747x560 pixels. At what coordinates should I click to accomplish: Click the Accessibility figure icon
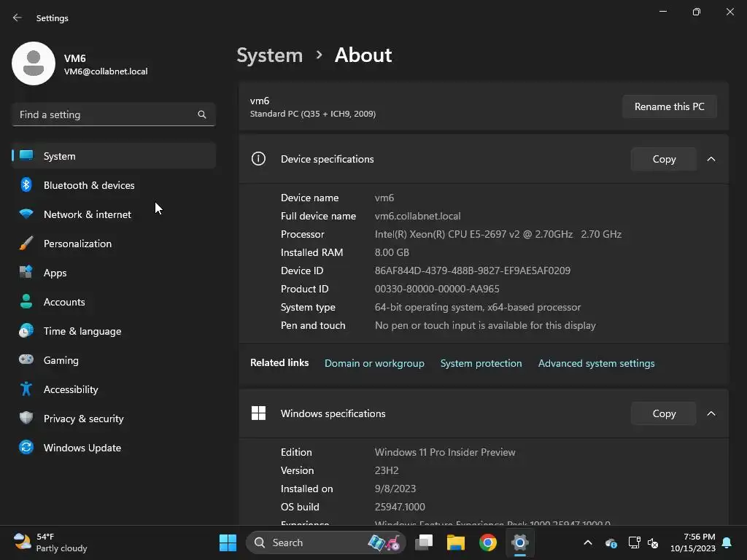[26, 389]
